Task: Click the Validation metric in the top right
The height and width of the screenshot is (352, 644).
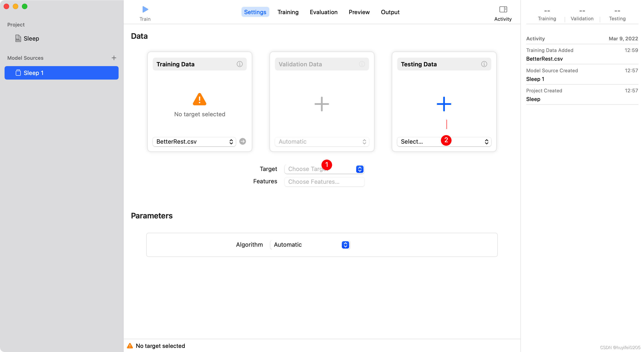Action: (x=582, y=15)
